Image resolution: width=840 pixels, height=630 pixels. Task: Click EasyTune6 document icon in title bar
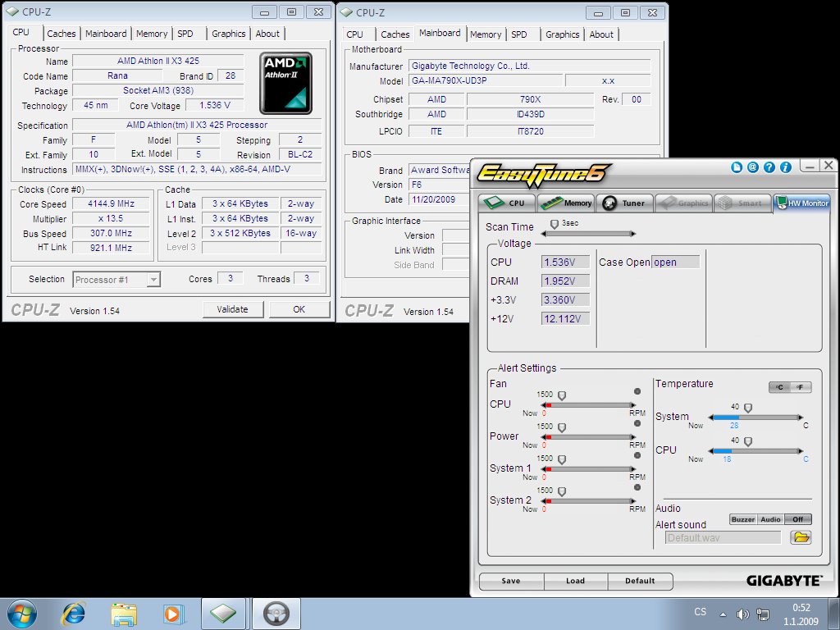(x=737, y=167)
